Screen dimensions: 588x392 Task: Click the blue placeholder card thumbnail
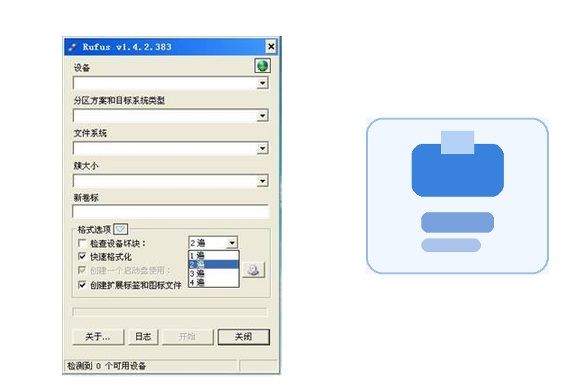pos(457,196)
